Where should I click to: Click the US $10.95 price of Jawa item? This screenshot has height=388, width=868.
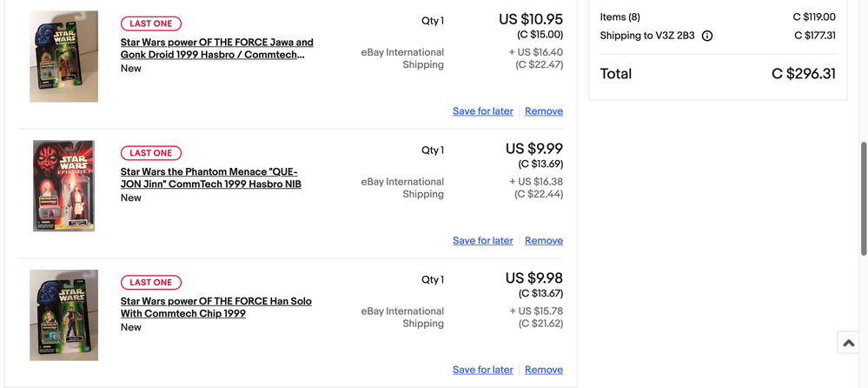coord(530,19)
